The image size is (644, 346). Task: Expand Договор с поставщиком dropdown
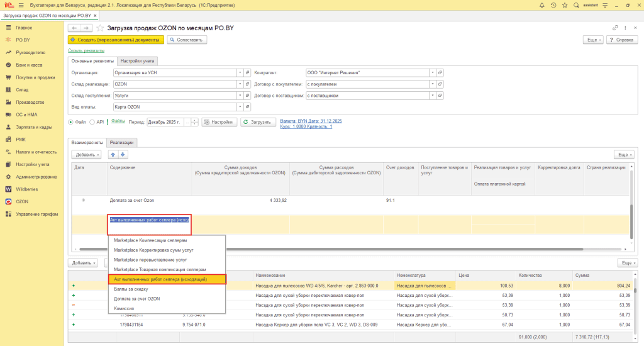coord(433,96)
